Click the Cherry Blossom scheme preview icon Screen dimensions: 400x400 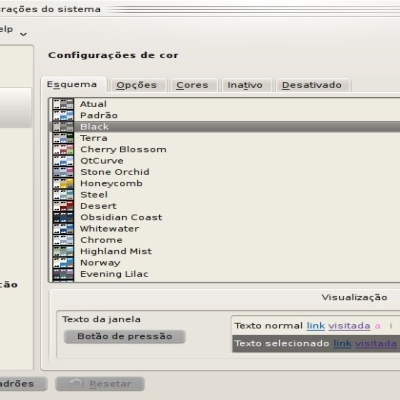pyautogui.click(x=63, y=149)
